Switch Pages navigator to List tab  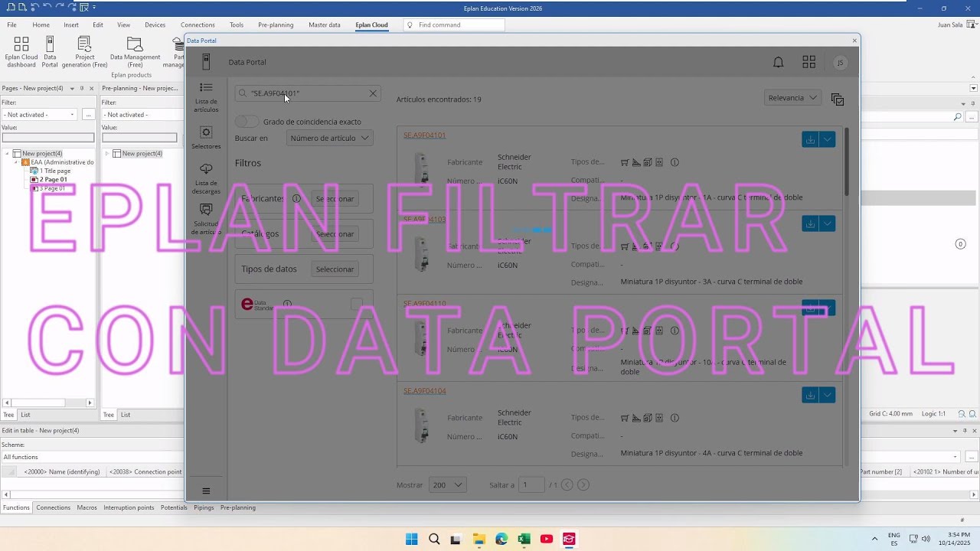point(25,415)
